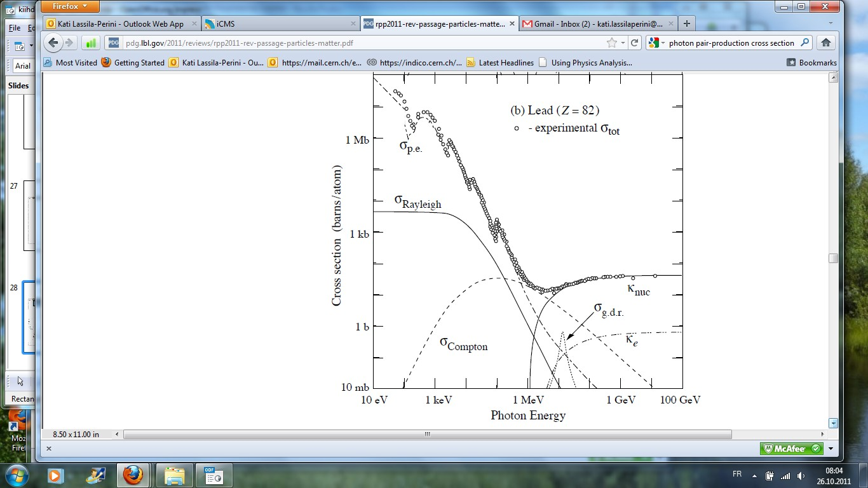Open the McAfee dropdown arrow

(831, 449)
